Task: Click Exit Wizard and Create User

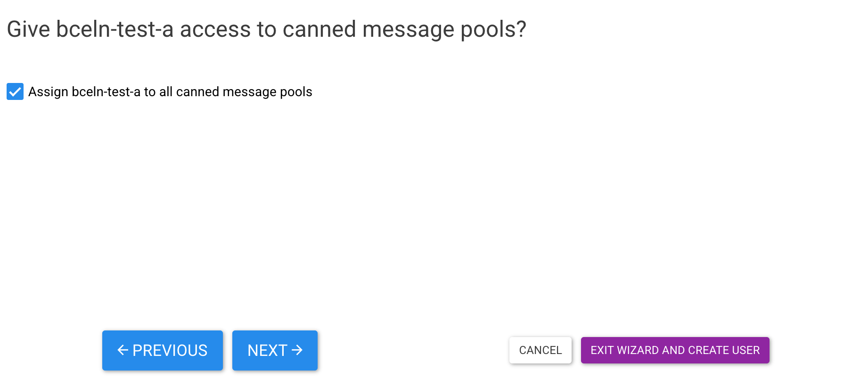Action: pos(675,350)
